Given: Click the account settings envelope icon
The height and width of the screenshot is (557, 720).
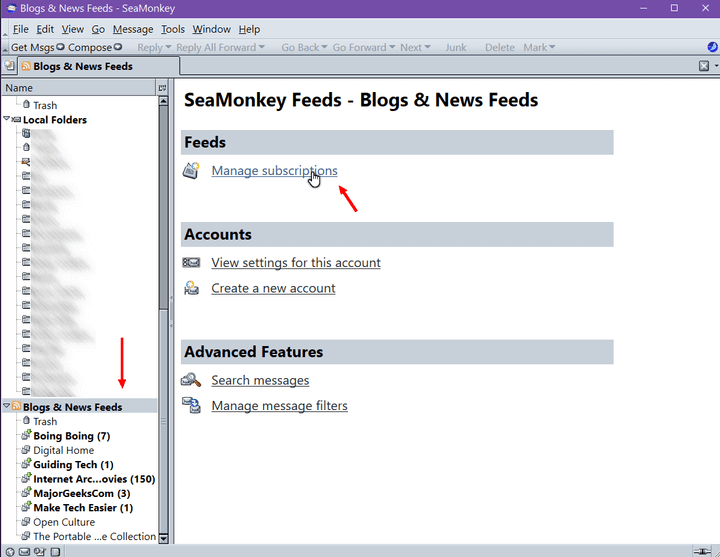Looking at the screenshot, I should [191, 262].
